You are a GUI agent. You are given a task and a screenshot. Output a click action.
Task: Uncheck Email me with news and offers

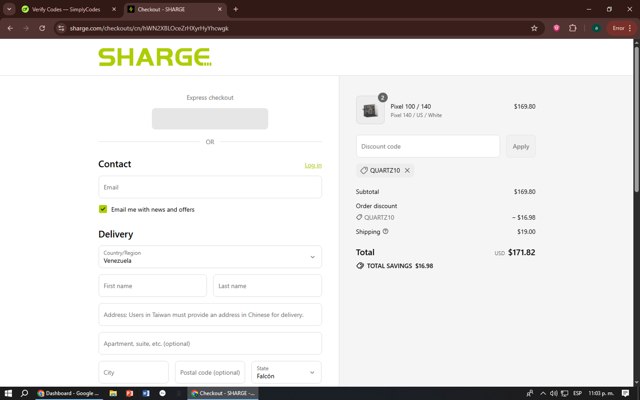(x=103, y=209)
